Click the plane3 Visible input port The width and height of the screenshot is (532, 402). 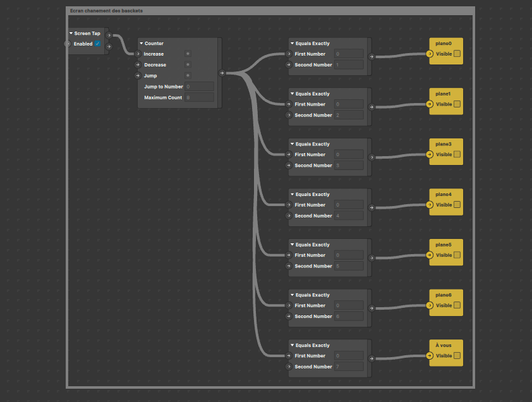(430, 154)
